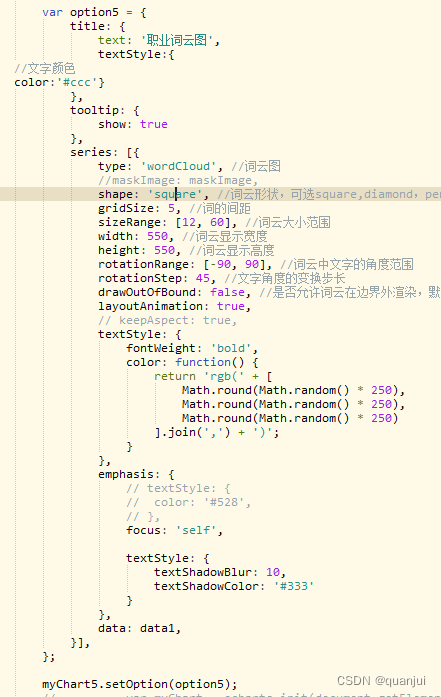The image size is (441, 697).
Task: Select the title text value '职业词云图'
Action: click(x=177, y=40)
